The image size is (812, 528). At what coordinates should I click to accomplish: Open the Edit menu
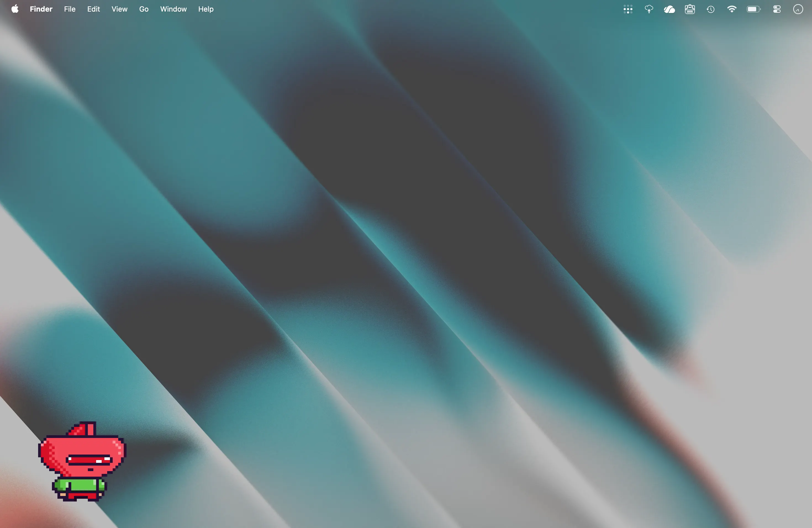tap(93, 9)
